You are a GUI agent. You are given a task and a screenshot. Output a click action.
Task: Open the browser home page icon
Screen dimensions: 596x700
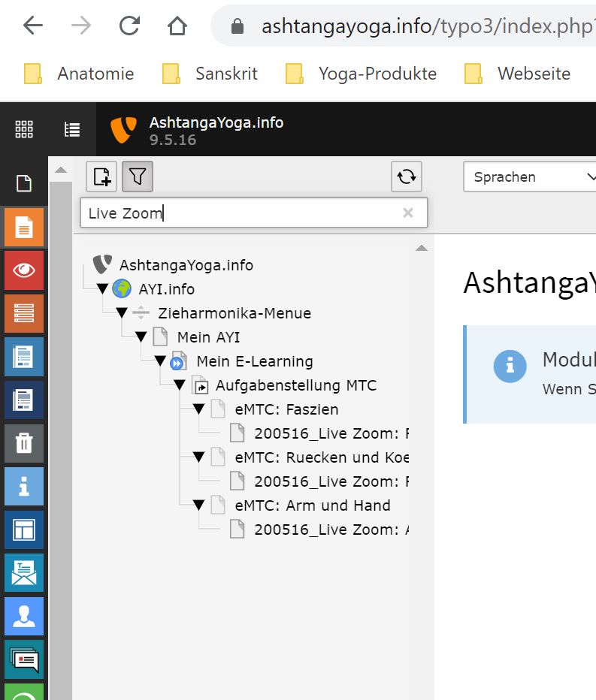click(177, 26)
